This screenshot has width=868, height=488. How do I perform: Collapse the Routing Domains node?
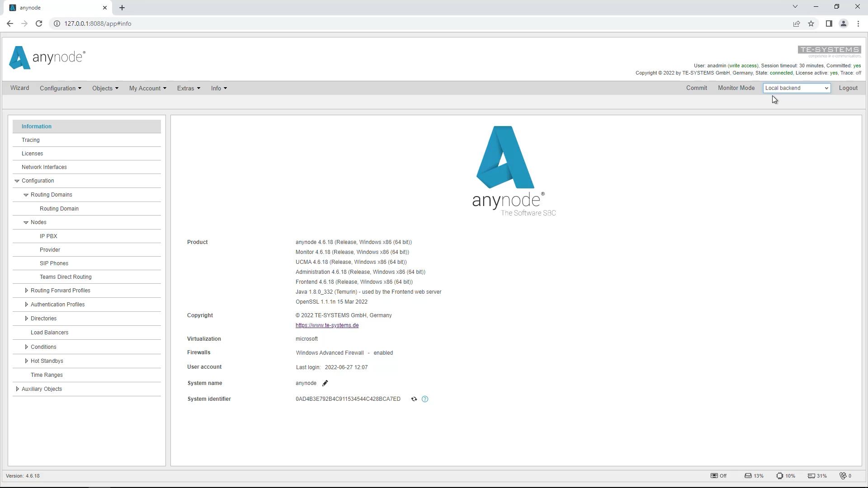point(26,195)
